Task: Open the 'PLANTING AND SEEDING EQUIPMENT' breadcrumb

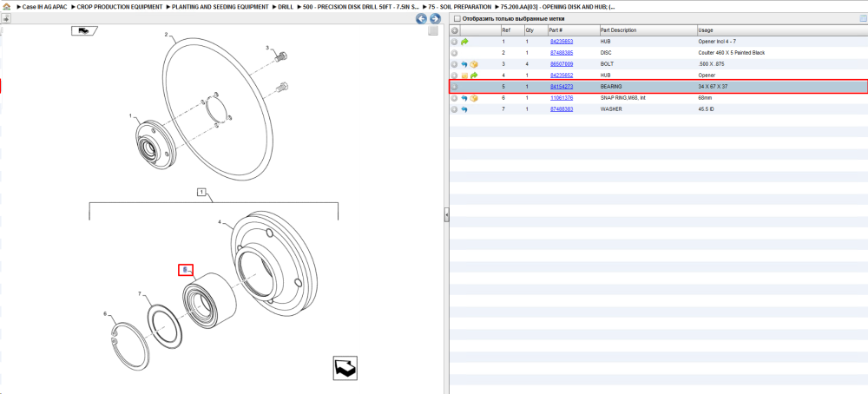Action: tap(220, 7)
